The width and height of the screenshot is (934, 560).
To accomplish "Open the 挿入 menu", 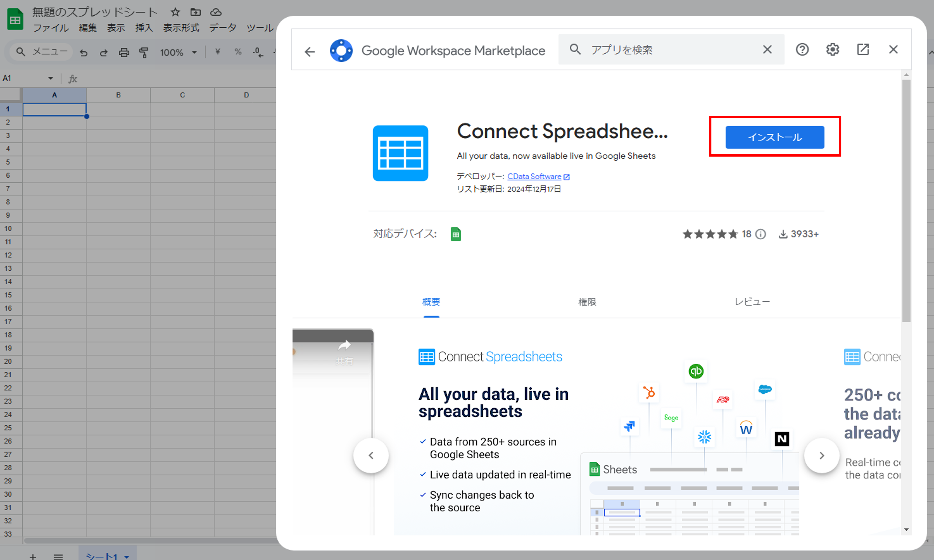I will 144,28.
